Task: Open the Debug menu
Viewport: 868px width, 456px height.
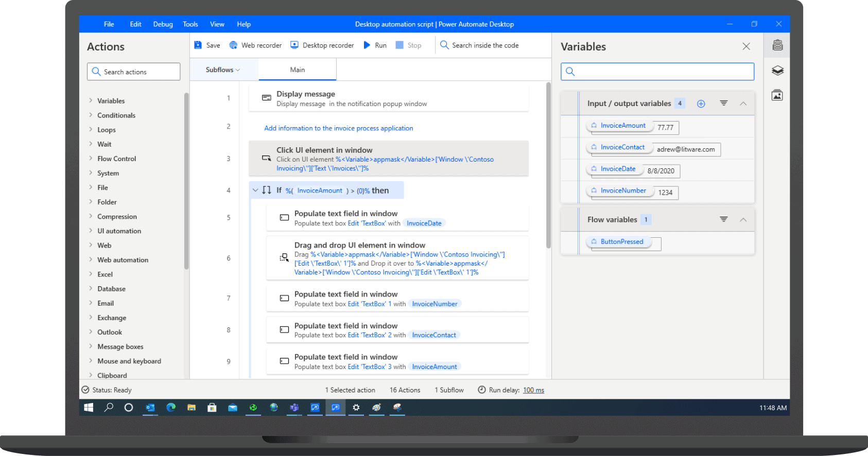Action: (163, 24)
